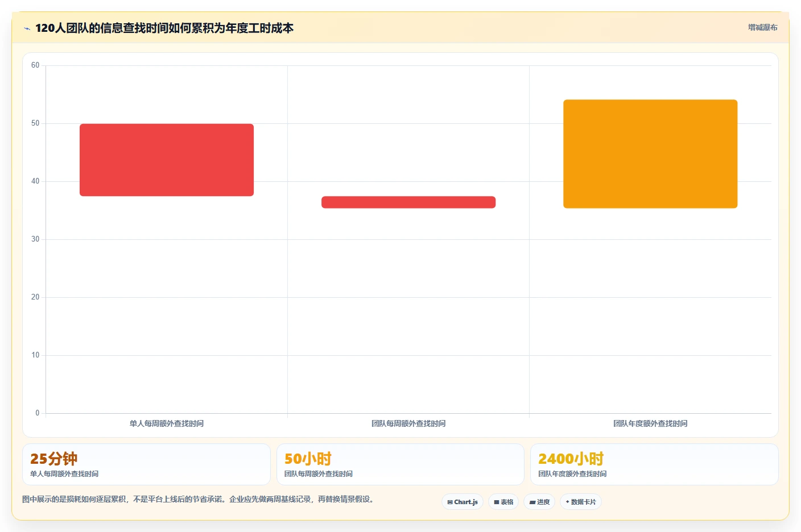Click the footnote text starting 图中展示的是损耗
The height and width of the screenshot is (532, 801).
pos(199,499)
